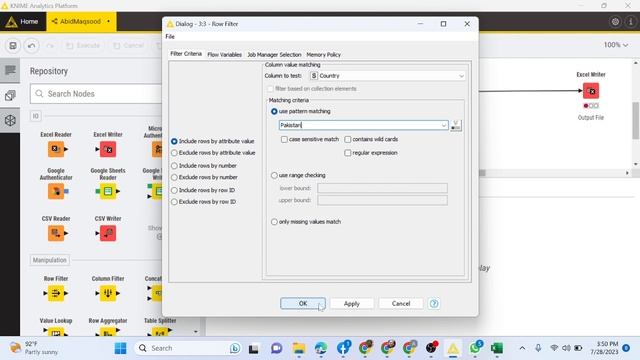Viewport: 640px width, 360px height.
Task: Open the space explorer sidebar icon
Action: click(10, 120)
